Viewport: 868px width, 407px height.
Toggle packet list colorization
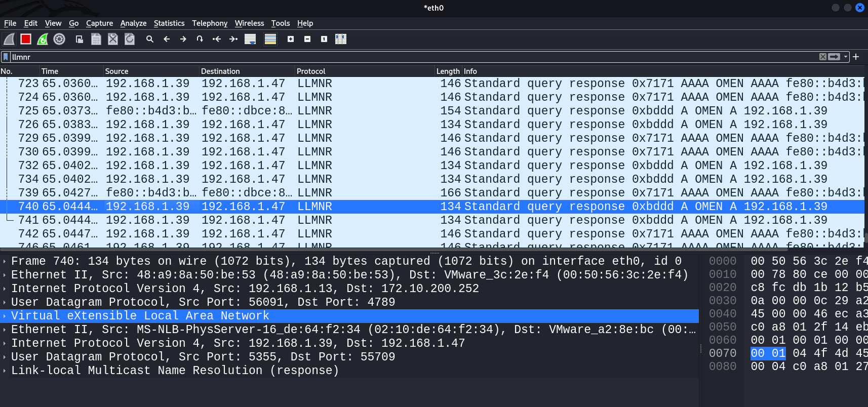(270, 39)
